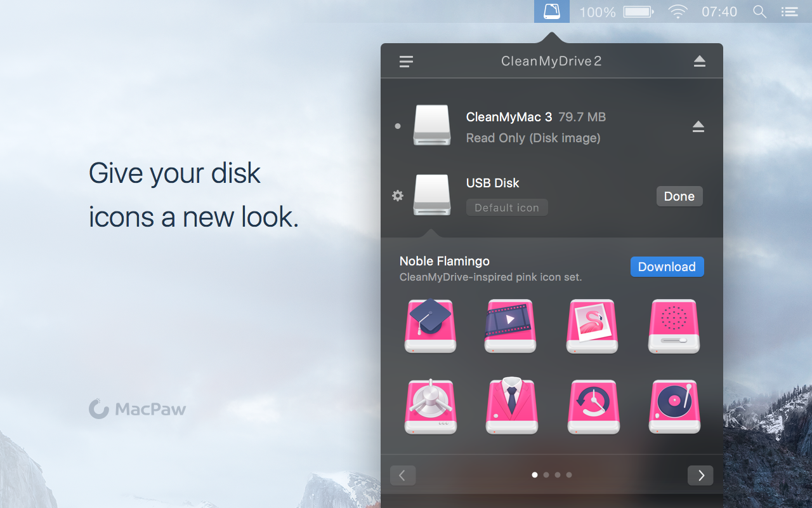The width and height of the screenshot is (812, 508).
Task: Jump to third page dot
Action: 558,475
